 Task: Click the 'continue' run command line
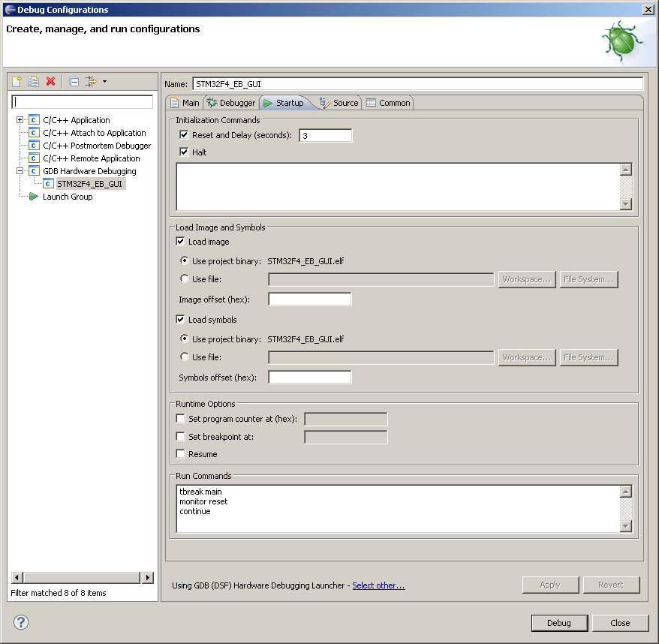(x=195, y=511)
